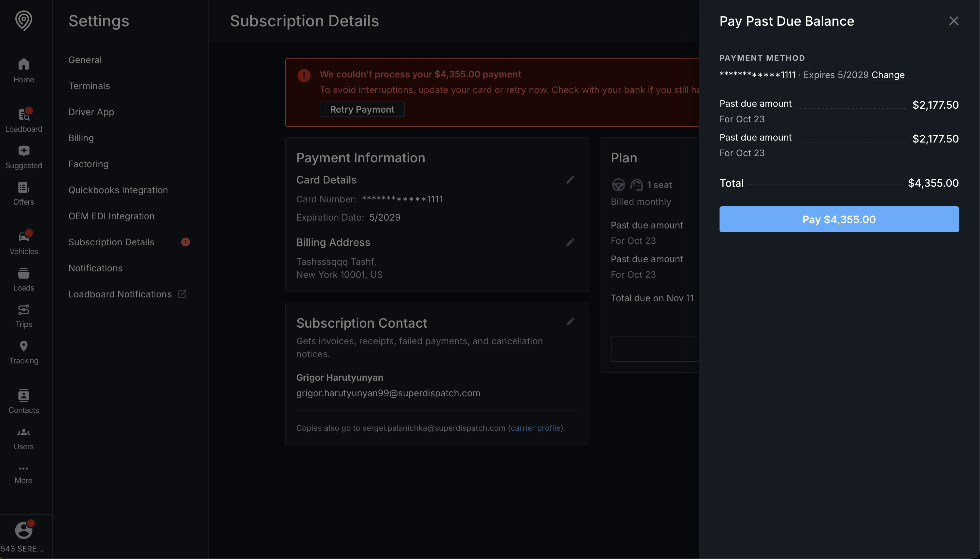Open the Loads sidebar icon
Viewport: 980px width, 559px height.
[x=23, y=280]
